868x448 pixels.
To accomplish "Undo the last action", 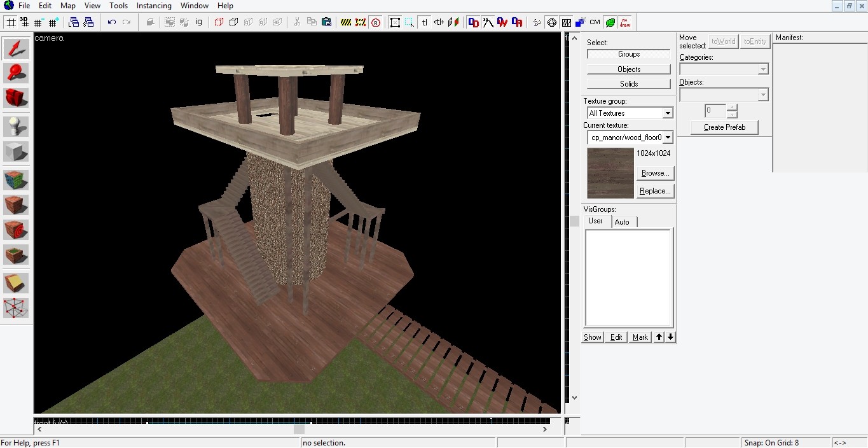I will pyautogui.click(x=112, y=22).
